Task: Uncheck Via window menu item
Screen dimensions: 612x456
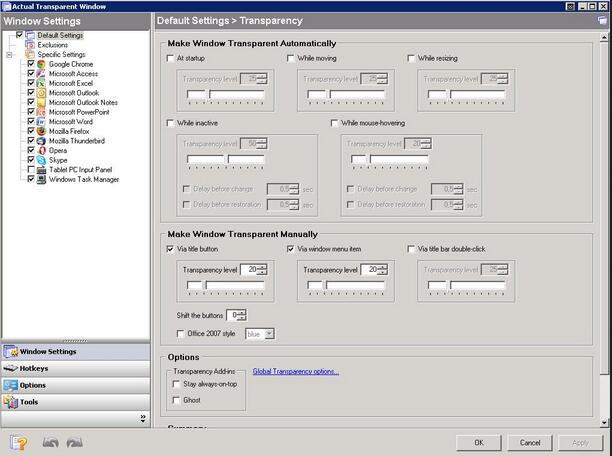Action: pos(290,249)
